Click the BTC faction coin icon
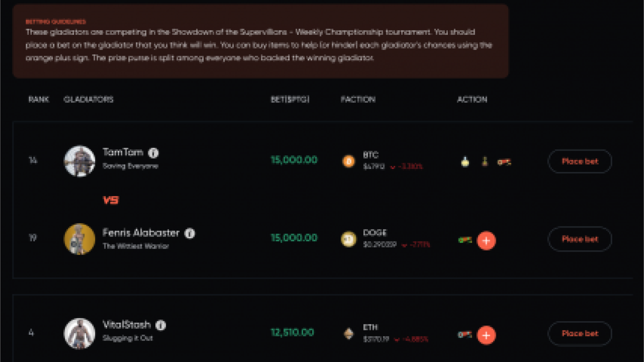This screenshot has width=644, height=362. [349, 161]
